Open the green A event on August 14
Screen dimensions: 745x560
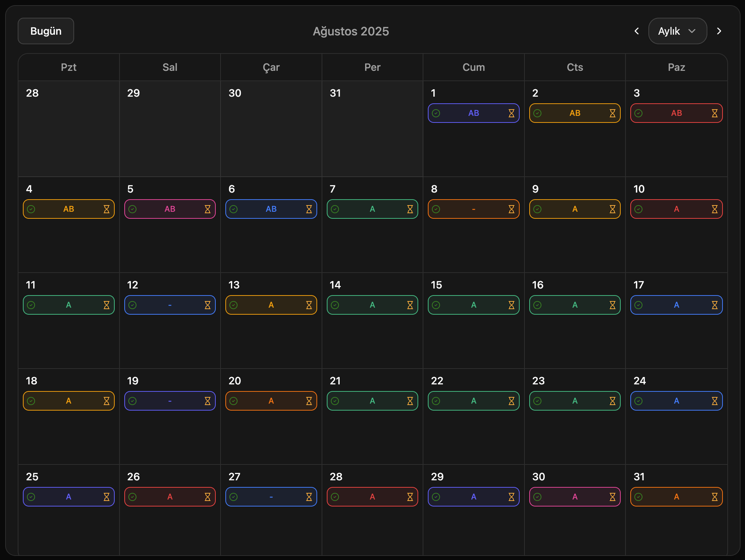(372, 305)
